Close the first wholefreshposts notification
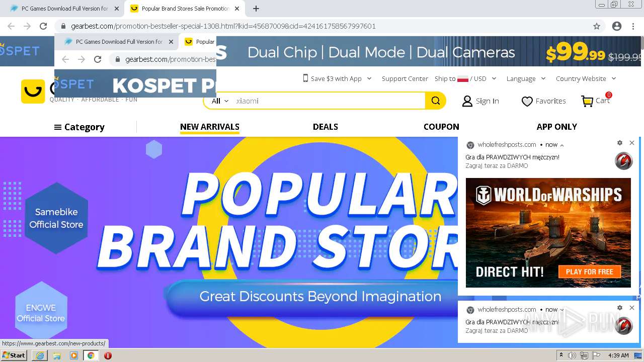644x362 pixels. tap(632, 143)
